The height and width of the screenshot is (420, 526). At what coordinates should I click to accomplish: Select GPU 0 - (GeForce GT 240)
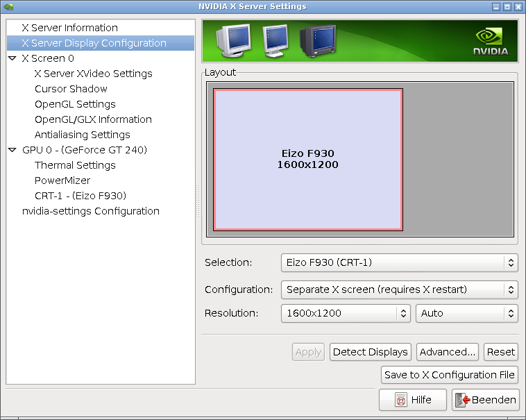point(85,150)
